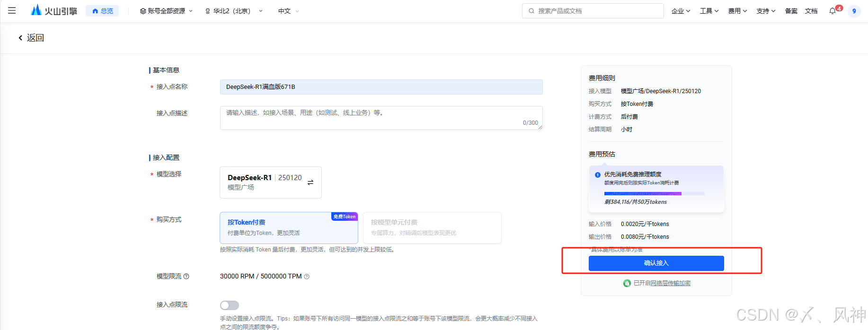Viewport: 868px width, 330px height.
Task: Focus the 搜索产品或文档 search box
Action: point(593,11)
